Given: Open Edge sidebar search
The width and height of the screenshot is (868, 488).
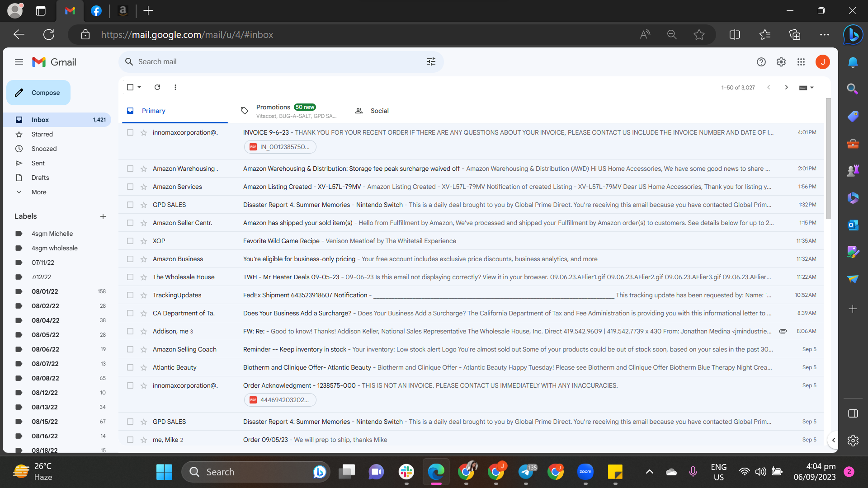Looking at the screenshot, I should coord(853,89).
